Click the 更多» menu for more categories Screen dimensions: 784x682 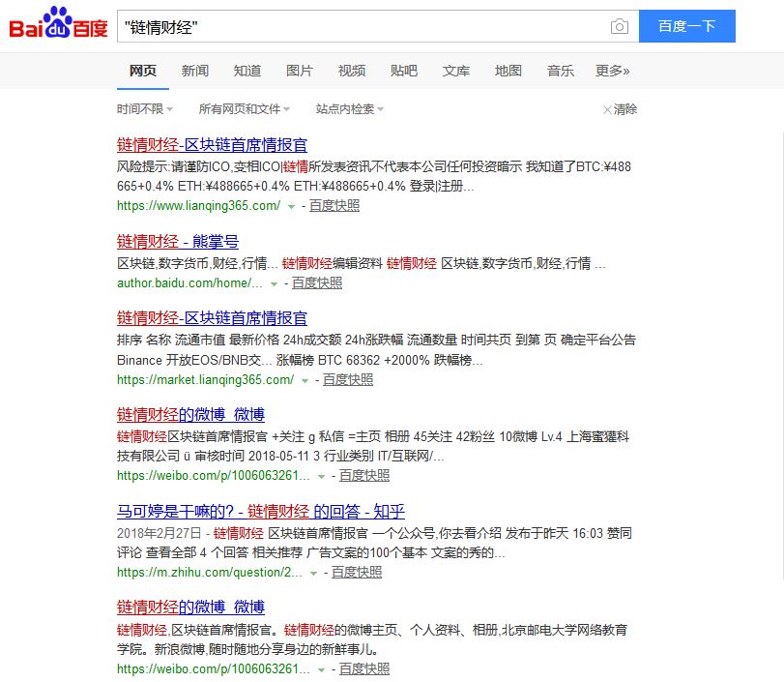tap(613, 70)
